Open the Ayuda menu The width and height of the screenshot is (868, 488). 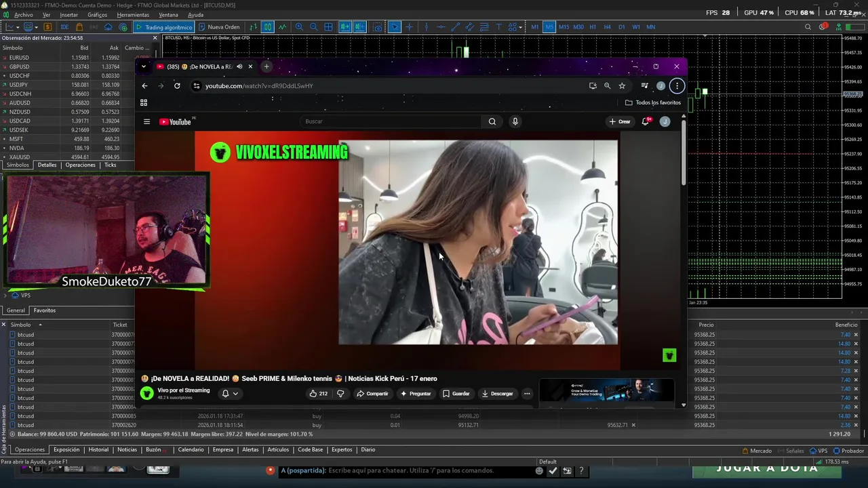195,15
